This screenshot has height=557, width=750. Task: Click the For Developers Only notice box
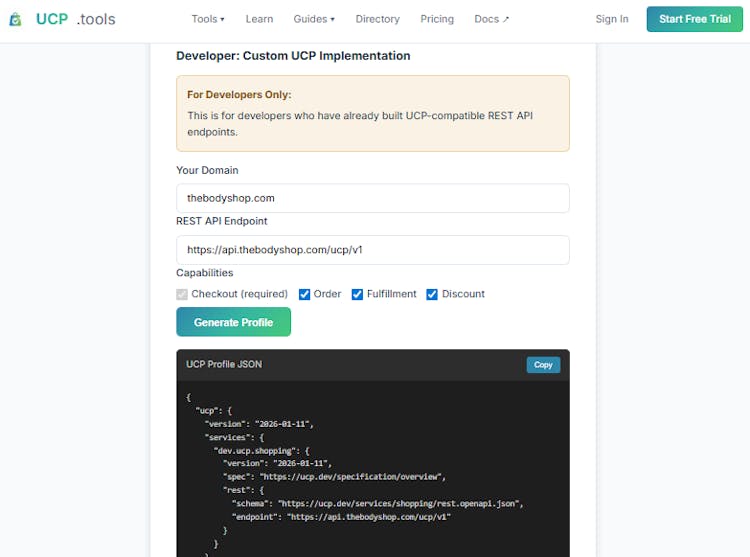tap(372, 113)
